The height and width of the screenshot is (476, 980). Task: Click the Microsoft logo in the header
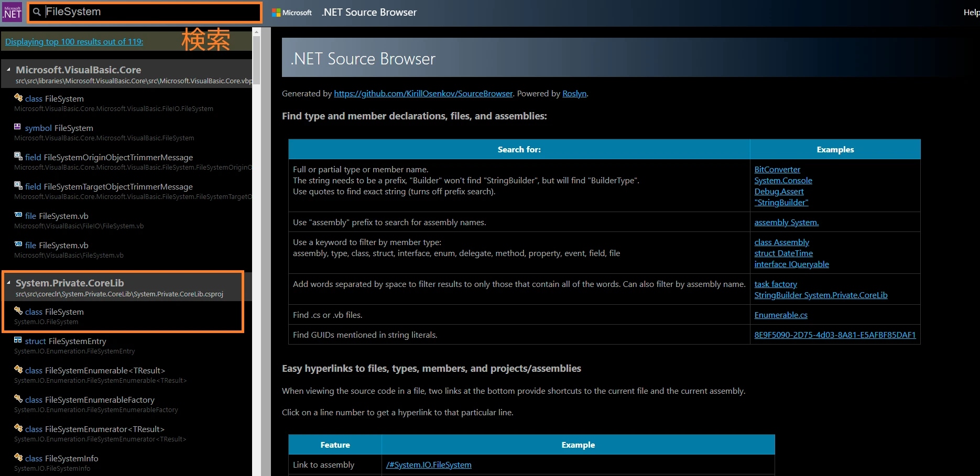click(x=292, y=13)
